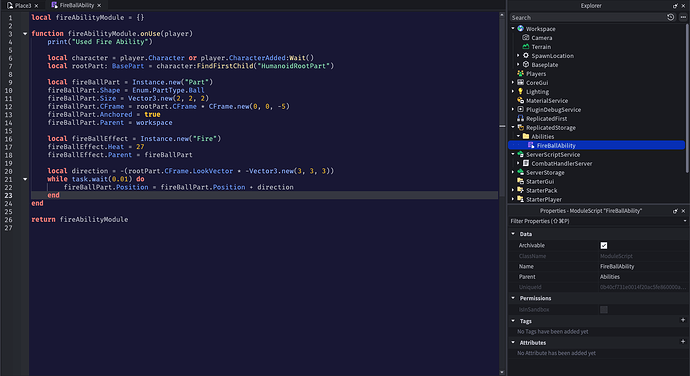Click the script editor vertical scrollbar

[502, 194]
